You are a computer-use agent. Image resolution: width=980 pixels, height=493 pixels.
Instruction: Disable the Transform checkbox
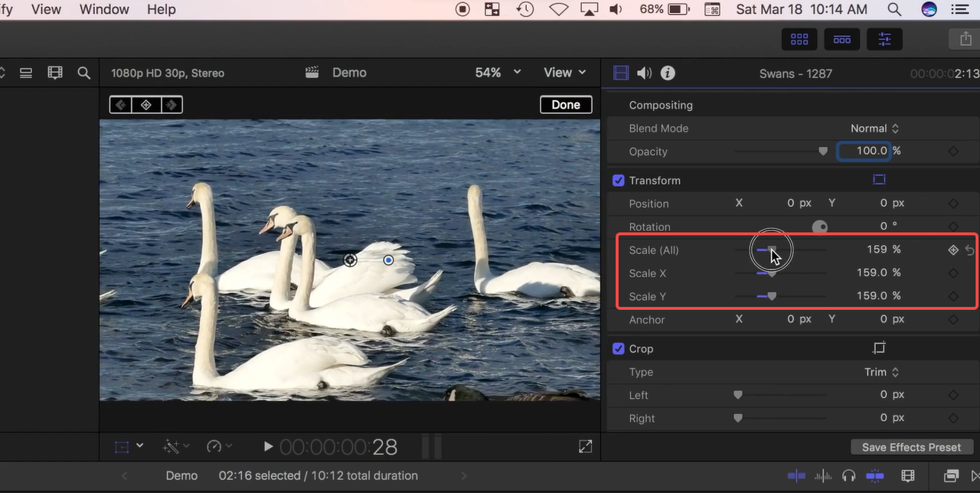619,181
